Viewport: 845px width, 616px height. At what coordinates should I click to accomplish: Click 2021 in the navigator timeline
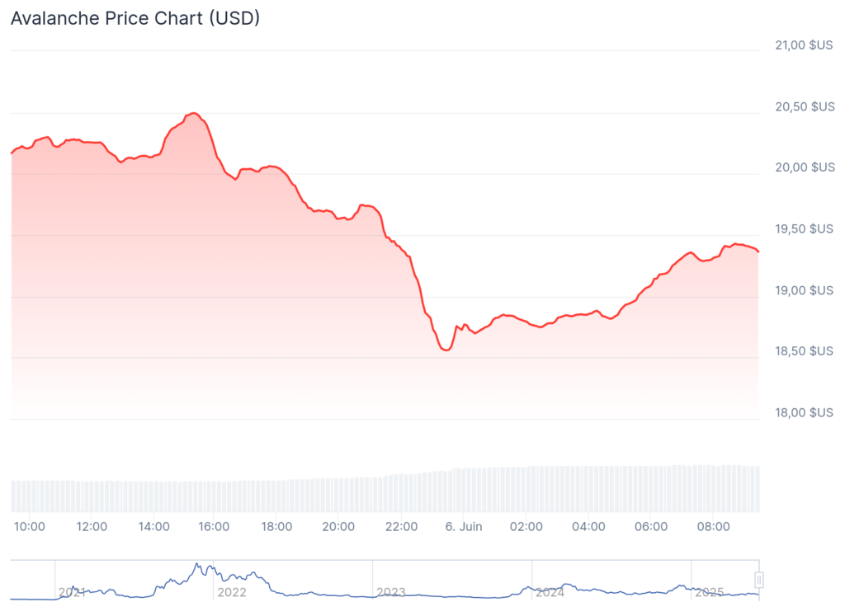point(73,592)
